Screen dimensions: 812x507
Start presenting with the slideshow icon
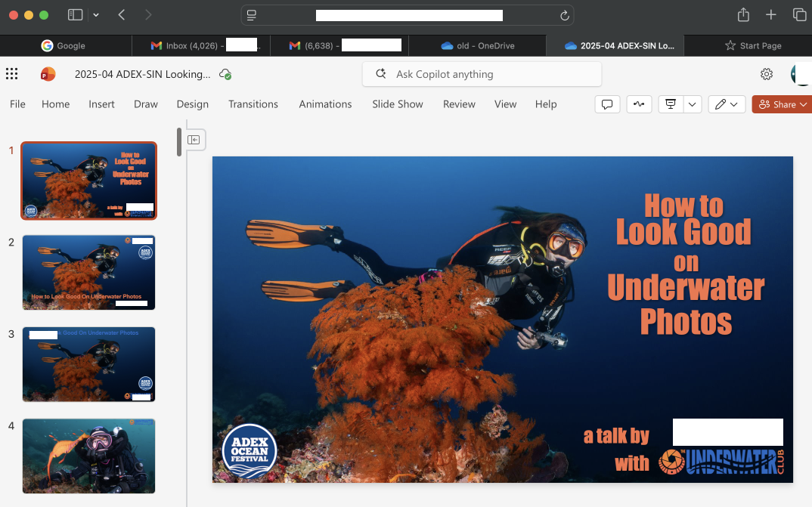tap(671, 104)
